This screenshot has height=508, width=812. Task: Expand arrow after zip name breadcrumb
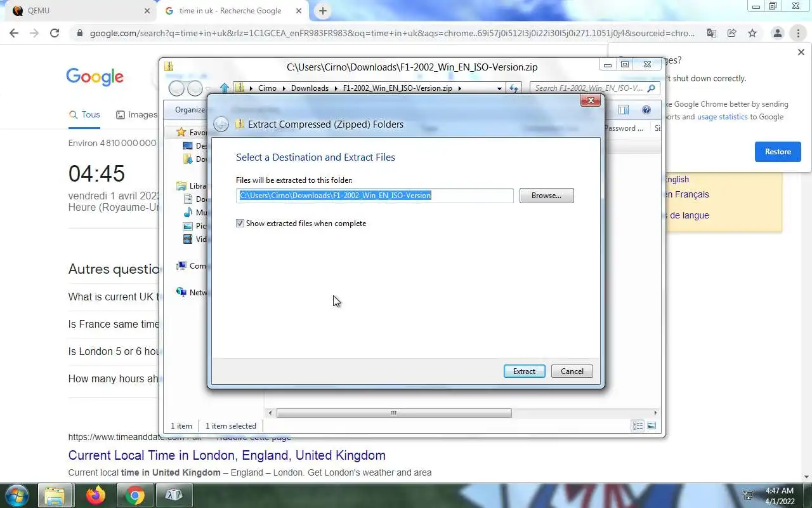click(459, 88)
